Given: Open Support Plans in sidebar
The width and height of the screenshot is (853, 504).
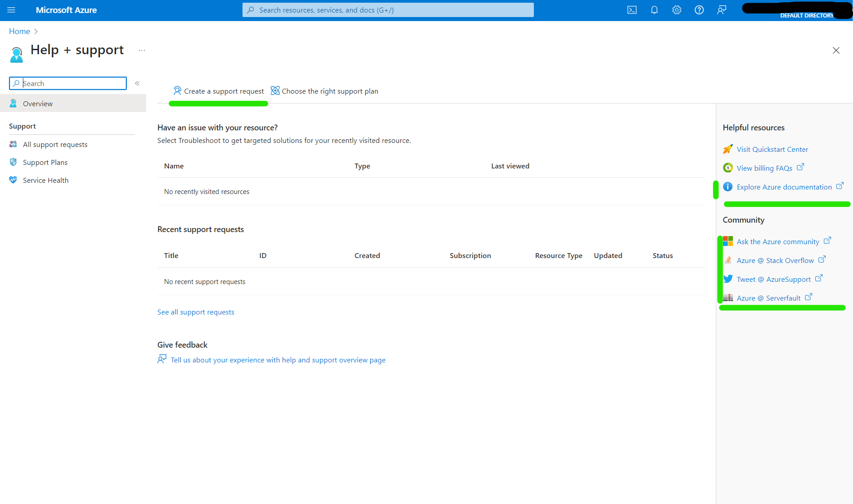Looking at the screenshot, I should pos(45,162).
